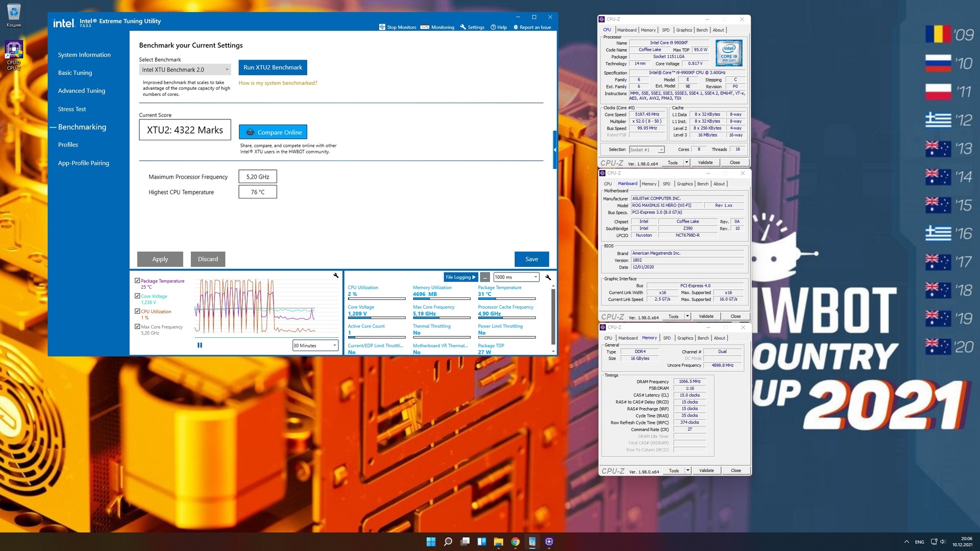Click Save button in XTU
980x551 pixels.
pyautogui.click(x=532, y=259)
